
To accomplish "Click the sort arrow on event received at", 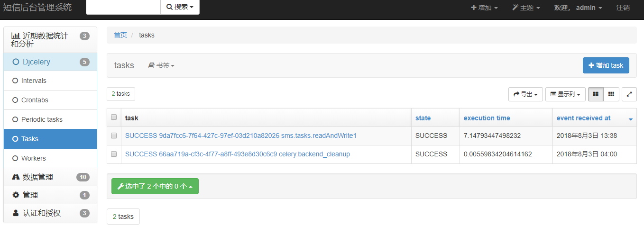I will coord(631,119).
